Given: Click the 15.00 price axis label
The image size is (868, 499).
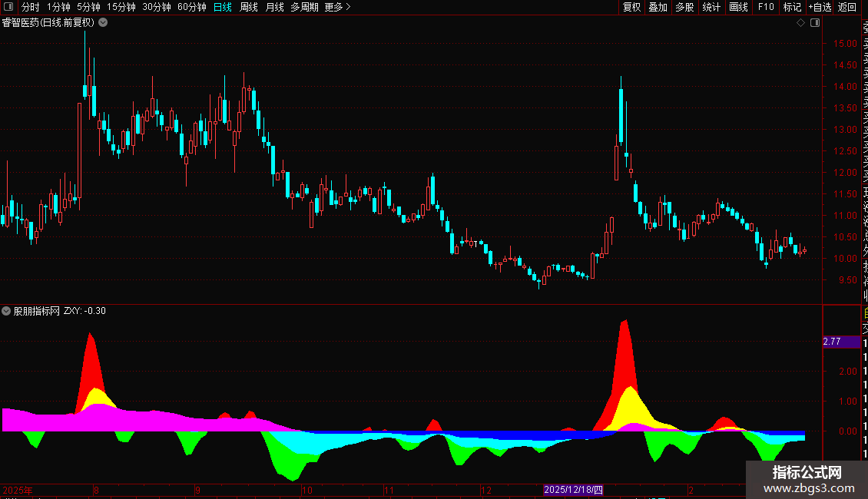Looking at the screenshot, I should pyautogui.click(x=845, y=43).
